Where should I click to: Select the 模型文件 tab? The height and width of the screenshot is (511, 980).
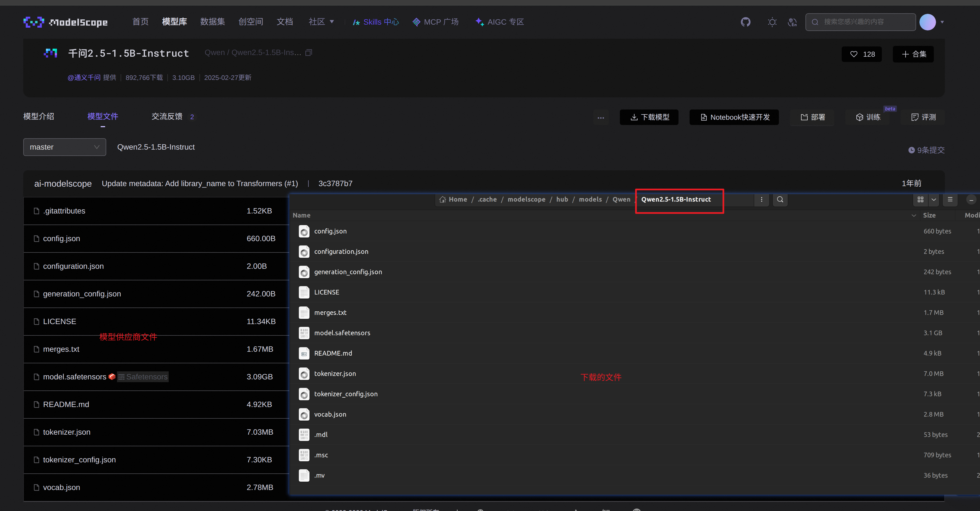103,116
